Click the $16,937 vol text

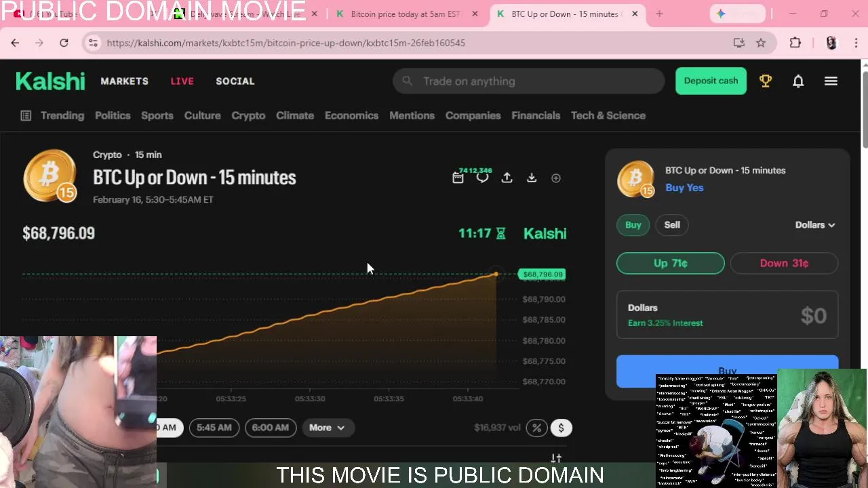[497, 428]
